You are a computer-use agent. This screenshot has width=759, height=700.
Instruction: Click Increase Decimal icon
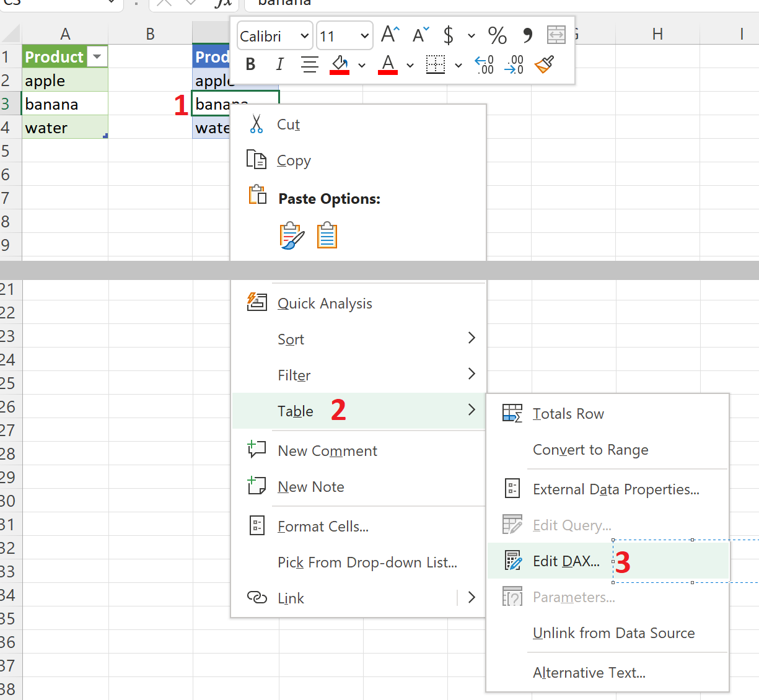point(484,64)
